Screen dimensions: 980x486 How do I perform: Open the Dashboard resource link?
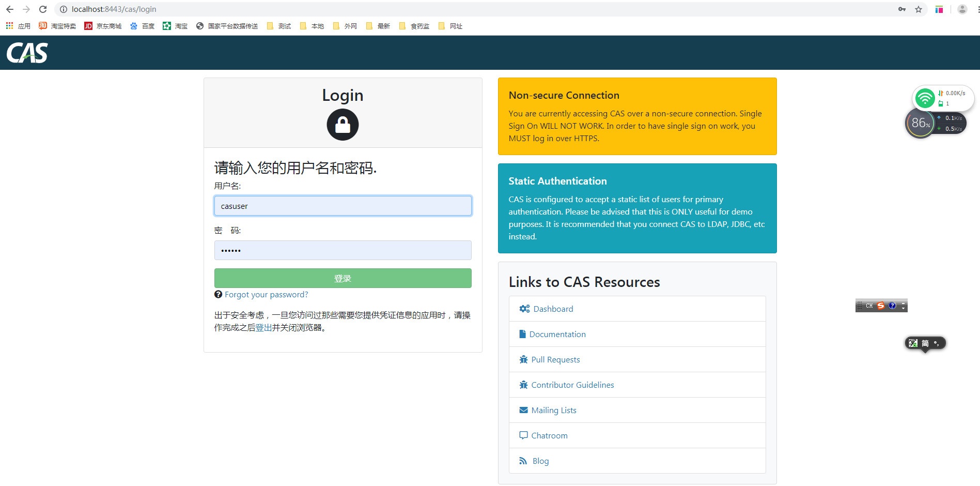coord(553,309)
